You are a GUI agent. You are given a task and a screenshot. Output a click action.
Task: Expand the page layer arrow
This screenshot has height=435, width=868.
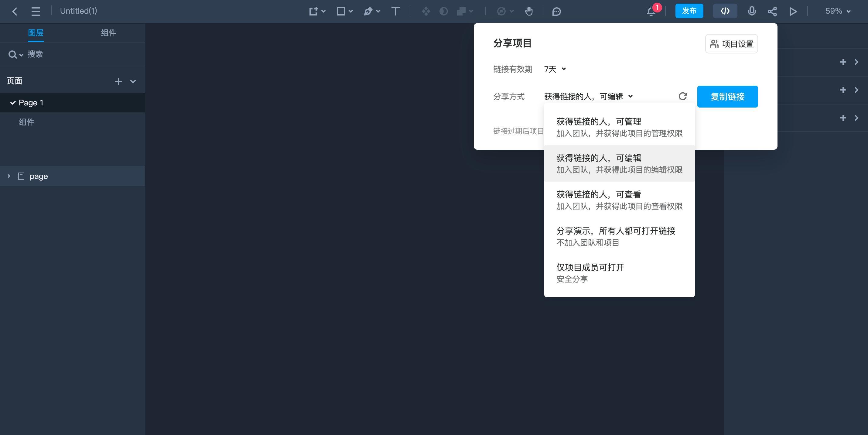9,176
